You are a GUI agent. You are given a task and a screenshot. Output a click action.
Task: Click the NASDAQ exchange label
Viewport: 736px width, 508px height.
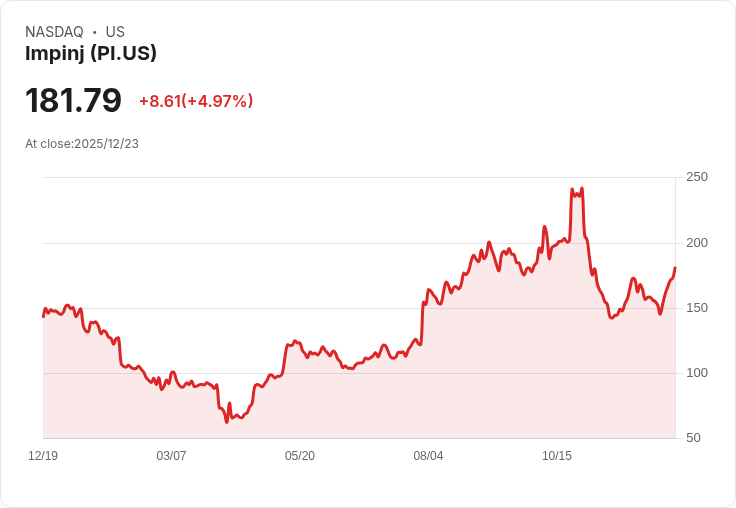(54, 32)
